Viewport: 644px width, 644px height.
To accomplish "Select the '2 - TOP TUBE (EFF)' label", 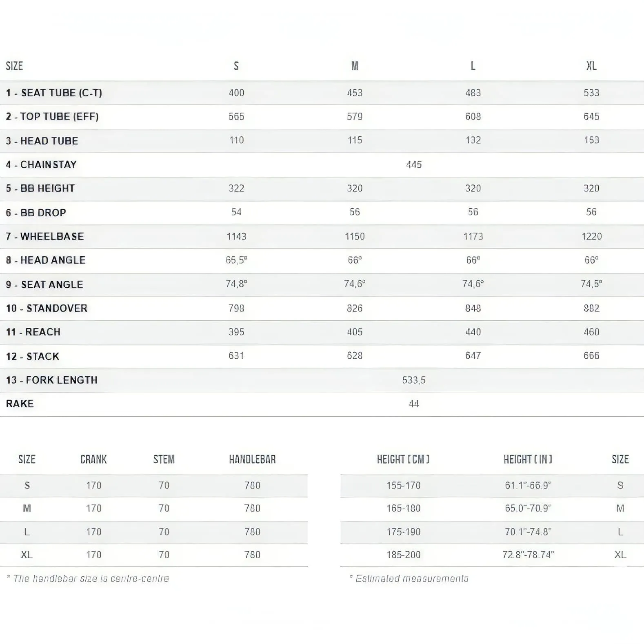I will [52, 117].
